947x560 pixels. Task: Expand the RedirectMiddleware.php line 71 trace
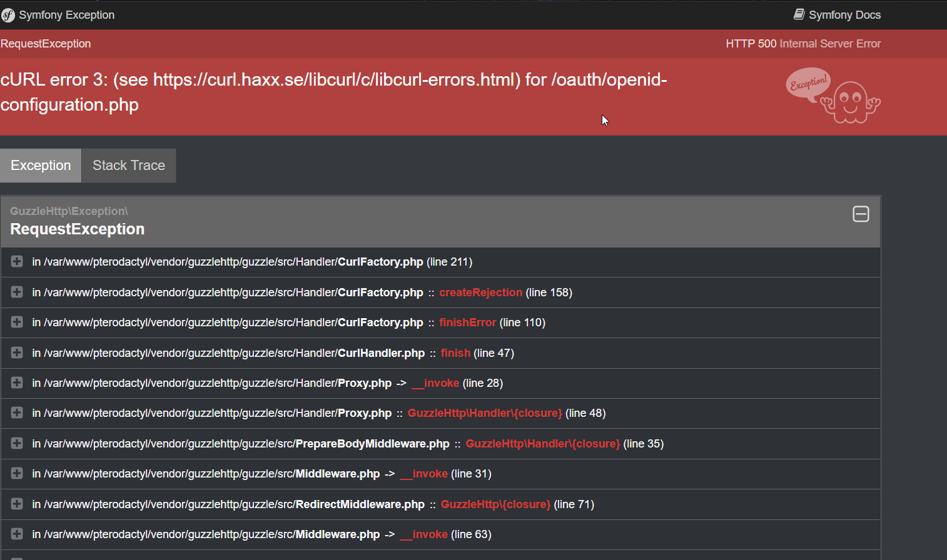(x=17, y=504)
